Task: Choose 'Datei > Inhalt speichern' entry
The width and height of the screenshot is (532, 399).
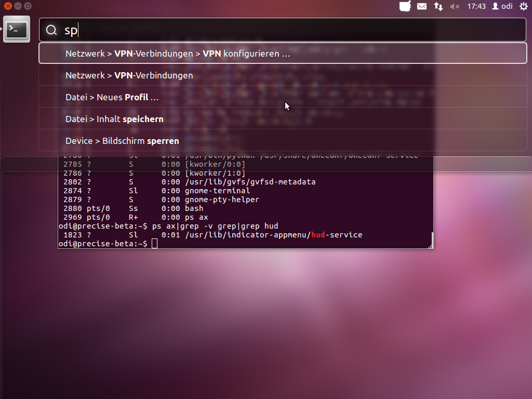Action: point(283,119)
